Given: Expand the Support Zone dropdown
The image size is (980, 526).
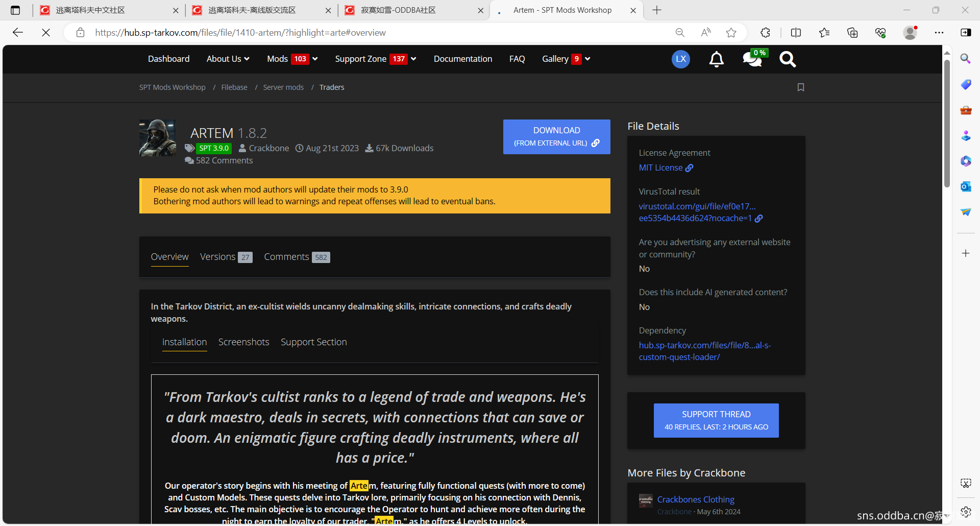Looking at the screenshot, I should [375, 59].
